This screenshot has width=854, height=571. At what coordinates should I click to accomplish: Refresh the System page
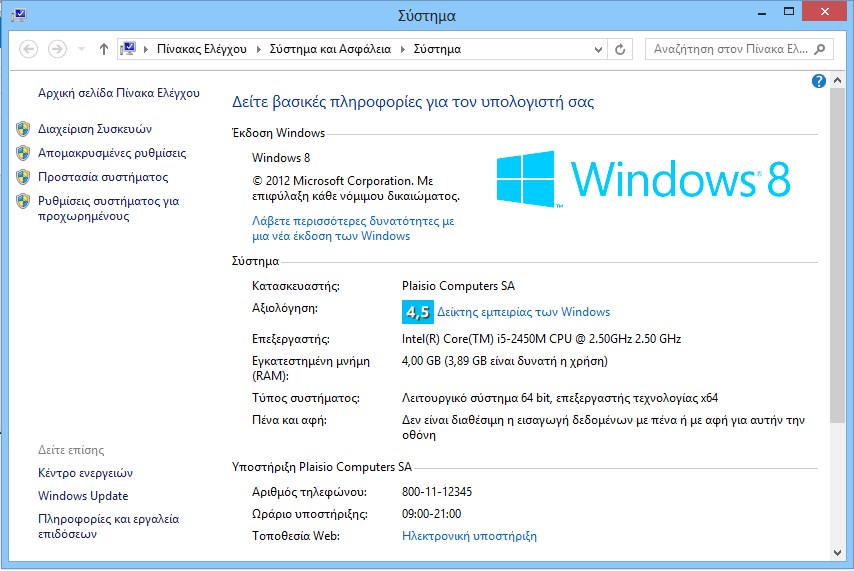(620, 50)
